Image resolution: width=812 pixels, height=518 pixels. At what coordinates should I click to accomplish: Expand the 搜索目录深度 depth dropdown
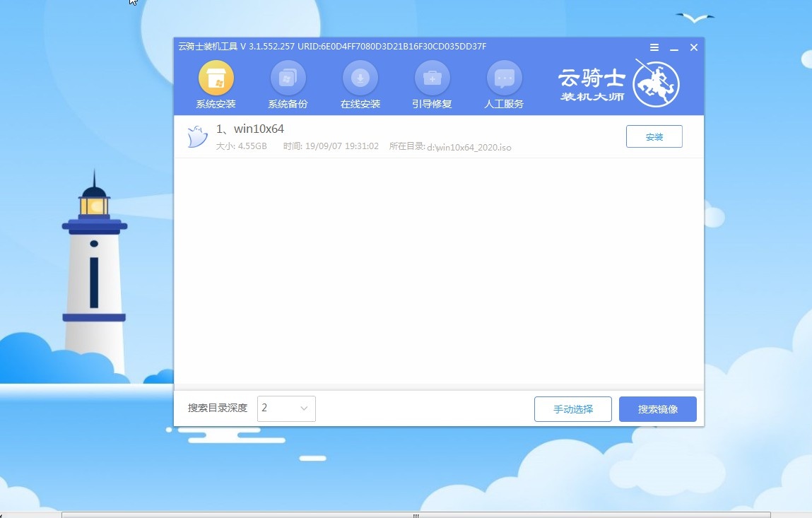286,408
